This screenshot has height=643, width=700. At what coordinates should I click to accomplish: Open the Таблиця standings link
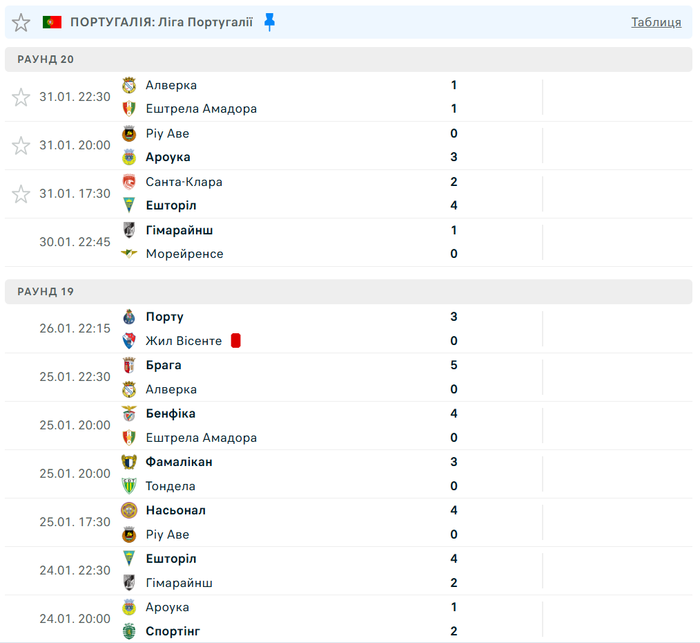656,22
